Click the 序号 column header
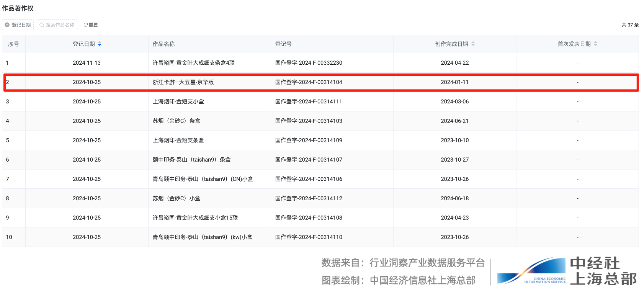The height and width of the screenshot is (291, 644). (x=13, y=44)
